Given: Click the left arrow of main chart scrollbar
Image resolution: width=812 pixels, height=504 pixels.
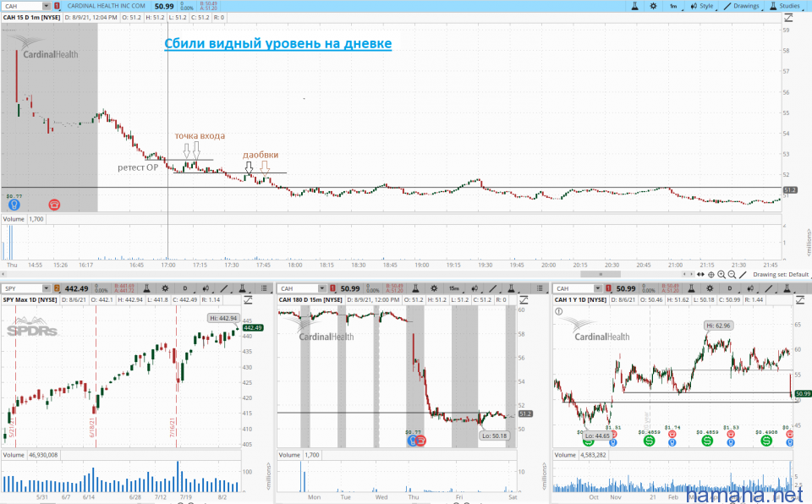Looking at the screenshot, I should (x=4, y=275).
